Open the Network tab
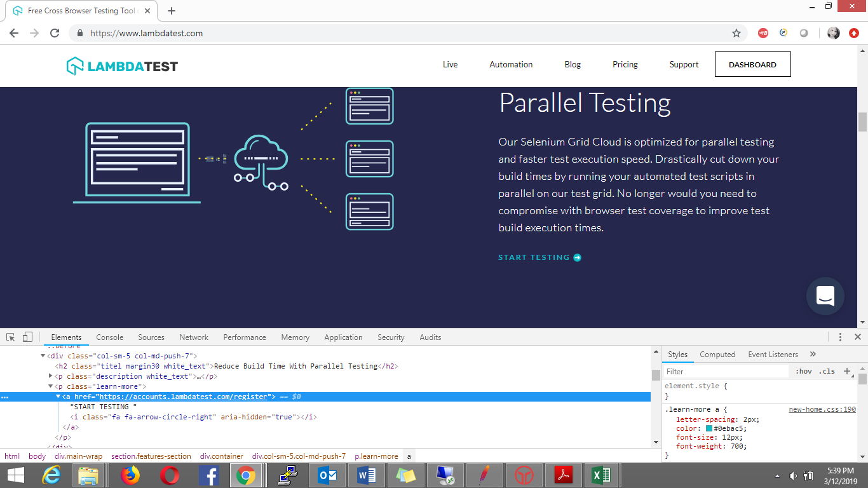The height and width of the screenshot is (488, 868). [194, 337]
